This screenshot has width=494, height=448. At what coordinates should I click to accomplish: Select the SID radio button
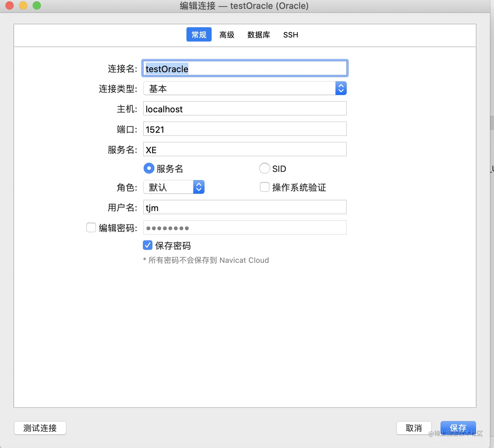click(265, 168)
